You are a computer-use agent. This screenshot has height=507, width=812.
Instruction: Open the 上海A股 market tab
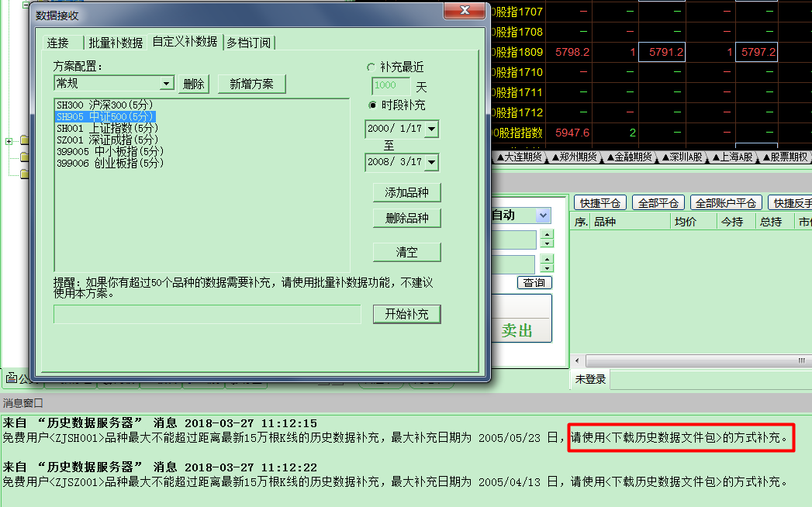(x=734, y=157)
